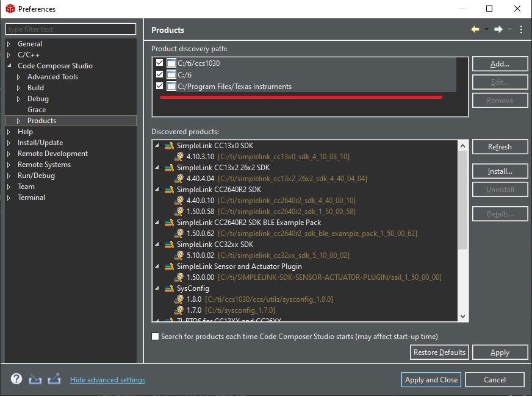
Task: Click Apply and Close
Action: (x=431, y=380)
